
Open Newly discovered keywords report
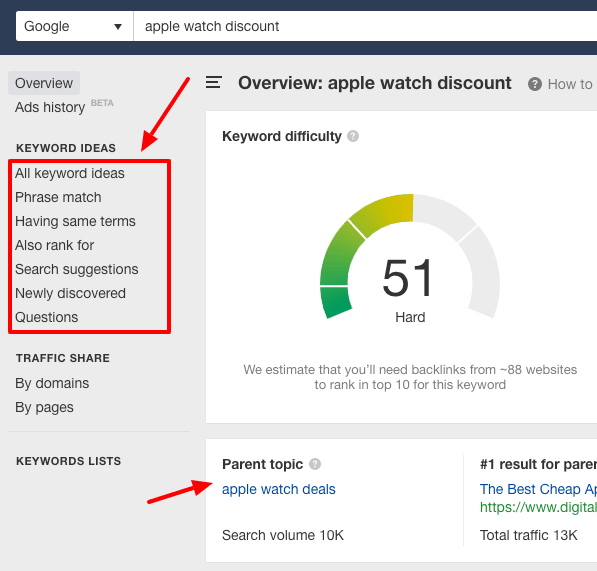pos(70,293)
